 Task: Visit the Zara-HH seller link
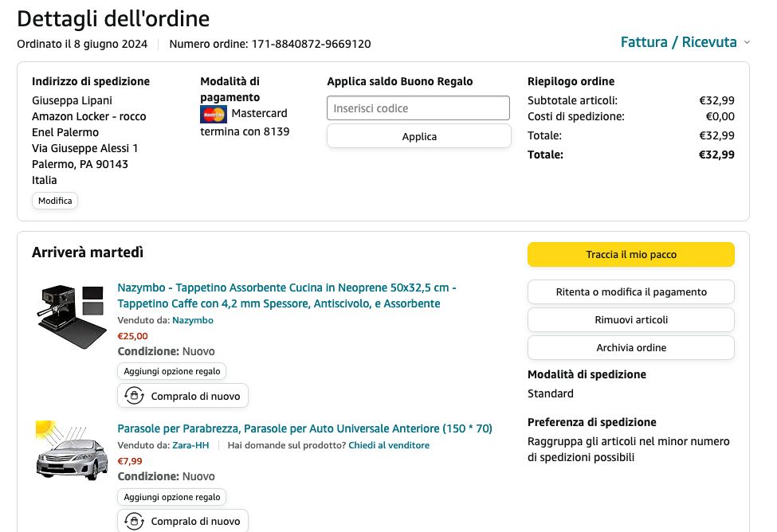(190, 445)
